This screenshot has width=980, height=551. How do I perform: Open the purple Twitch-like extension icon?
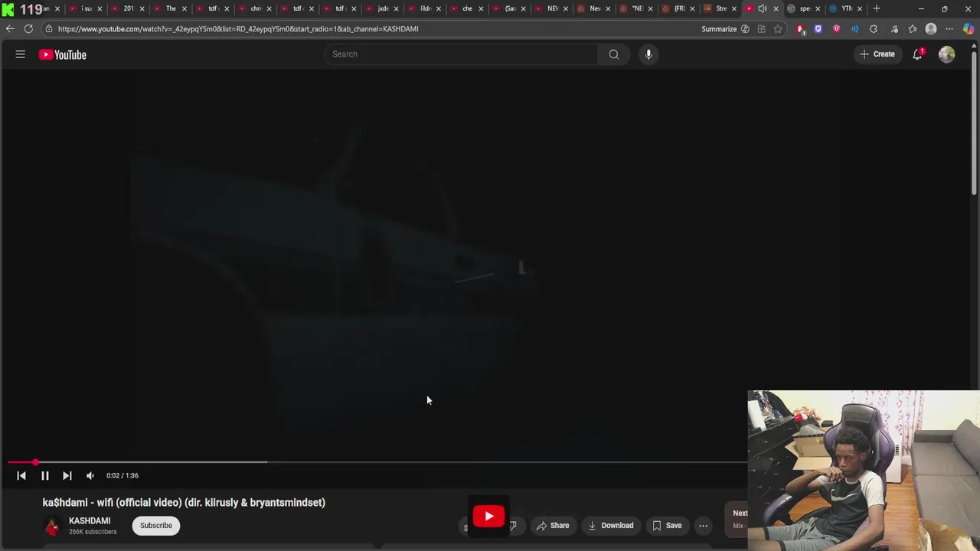pos(818,29)
